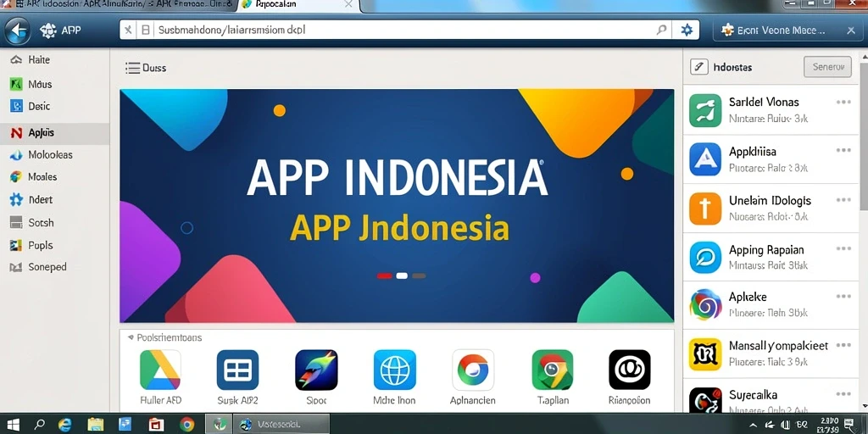
Task: Open the Aplakke app entry
Action: (x=771, y=304)
